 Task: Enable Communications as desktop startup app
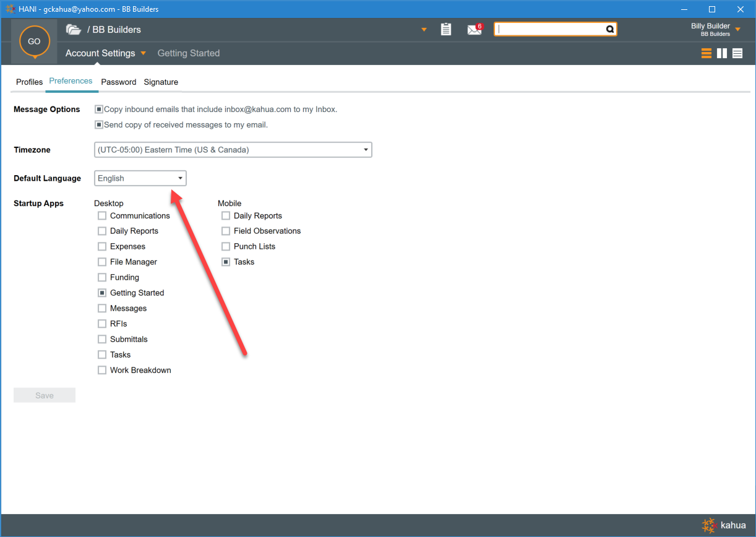coord(102,216)
